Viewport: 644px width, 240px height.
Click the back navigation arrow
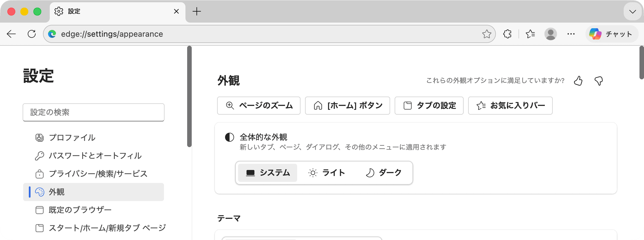click(11, 34)
